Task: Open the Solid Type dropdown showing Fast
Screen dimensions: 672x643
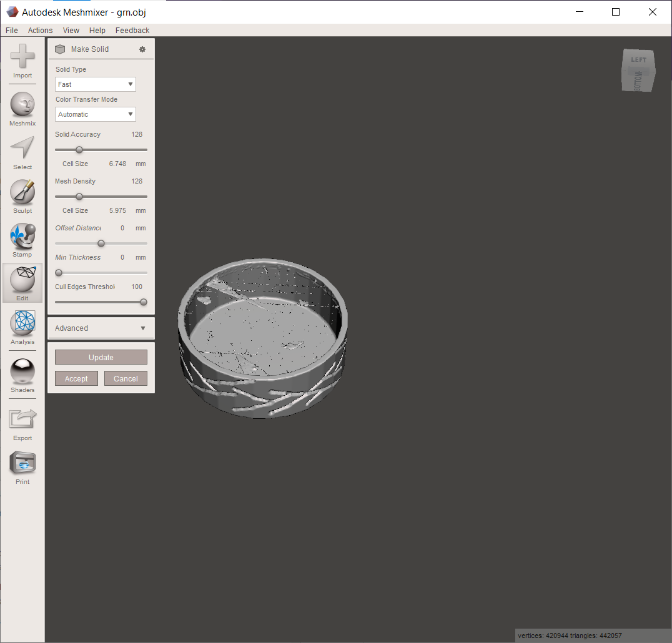Action: 96,84
